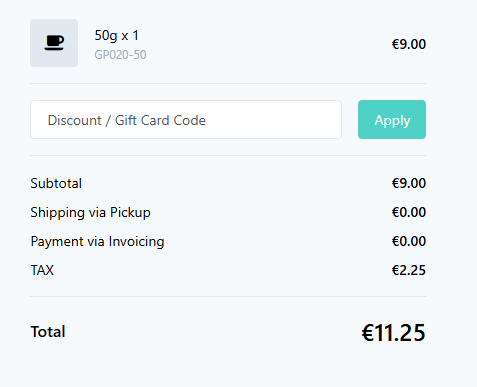Click the divider line above Total row
This screenshot has width=477, height=387.
(x=228, y=296)
